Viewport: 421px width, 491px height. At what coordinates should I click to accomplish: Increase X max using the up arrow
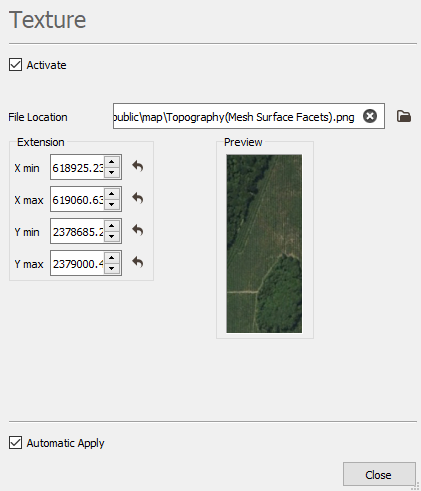pos(112,194)
